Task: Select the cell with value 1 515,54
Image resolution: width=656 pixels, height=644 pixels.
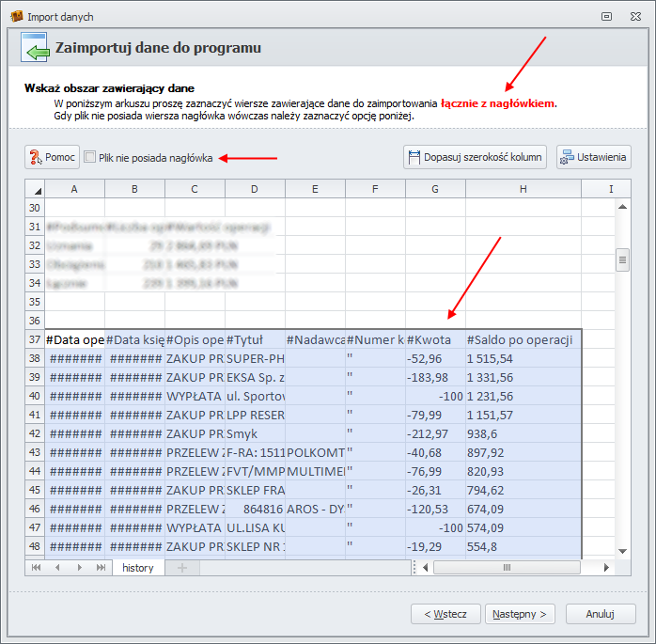Action: coord(522,358)
